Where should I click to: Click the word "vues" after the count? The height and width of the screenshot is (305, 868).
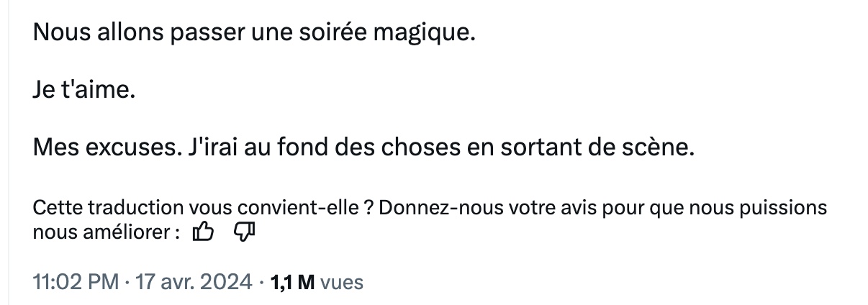click(x=342, y=283)
